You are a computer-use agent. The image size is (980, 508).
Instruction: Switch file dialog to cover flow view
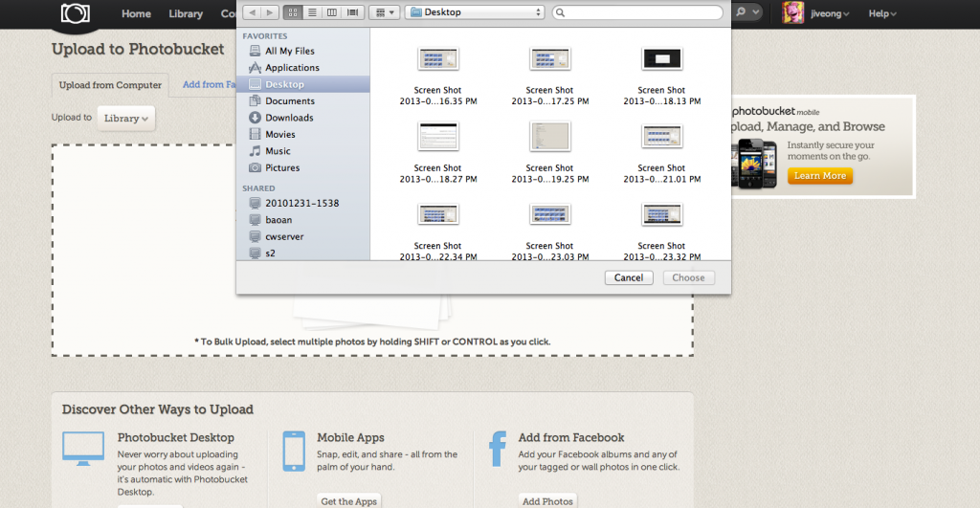352,12
